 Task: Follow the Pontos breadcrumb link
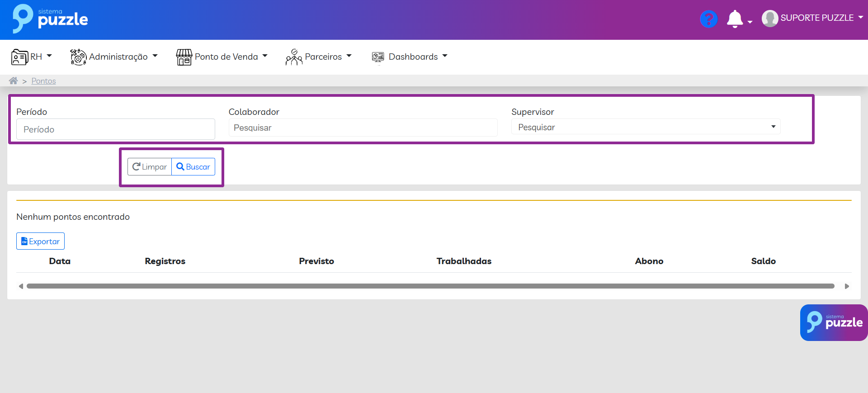click(x=43, y=81)
